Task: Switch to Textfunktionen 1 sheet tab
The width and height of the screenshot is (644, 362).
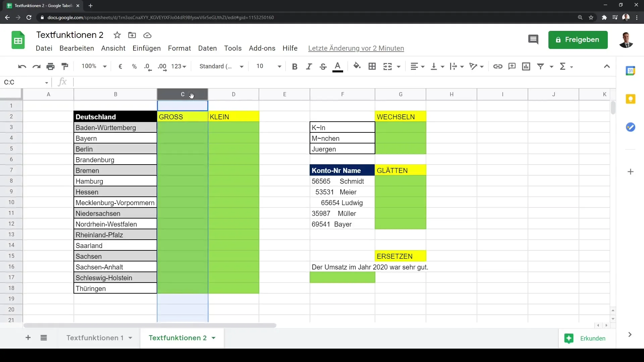Action: click(x=95, y=338)
